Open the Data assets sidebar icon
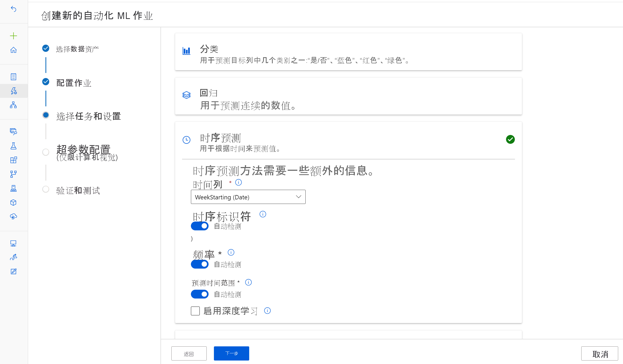This screenshot has width=623, height=364. (13, 131)
